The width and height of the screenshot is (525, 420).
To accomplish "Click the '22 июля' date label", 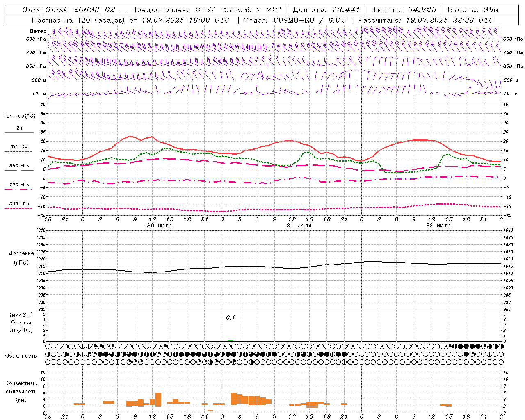I will pyautogui.click(x=438, y=226).
